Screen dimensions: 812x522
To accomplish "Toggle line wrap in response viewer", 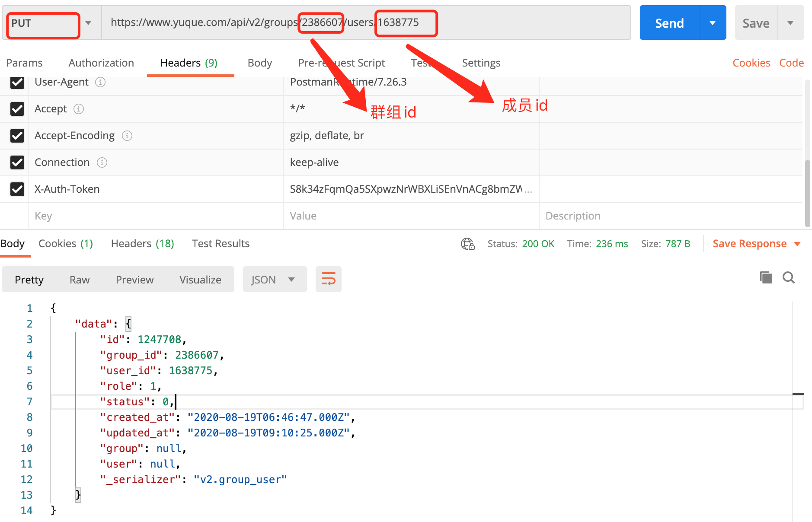I will click(329, 279).
